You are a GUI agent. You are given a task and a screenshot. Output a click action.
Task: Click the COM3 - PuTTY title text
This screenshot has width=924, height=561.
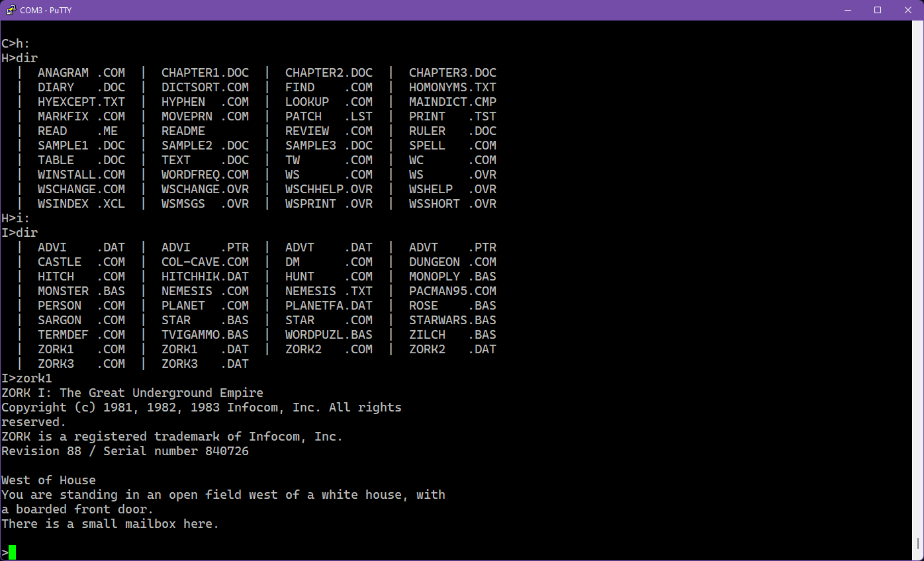tap(46, 10)
